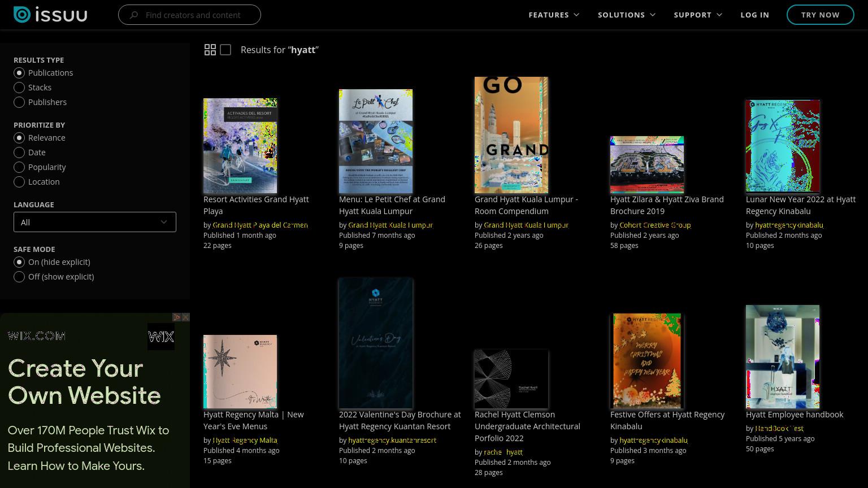The image size is (868, 488).
Task: Open title Festive Offers at Hyatt Regency Kinabalu
Action: tap(667, 420)
